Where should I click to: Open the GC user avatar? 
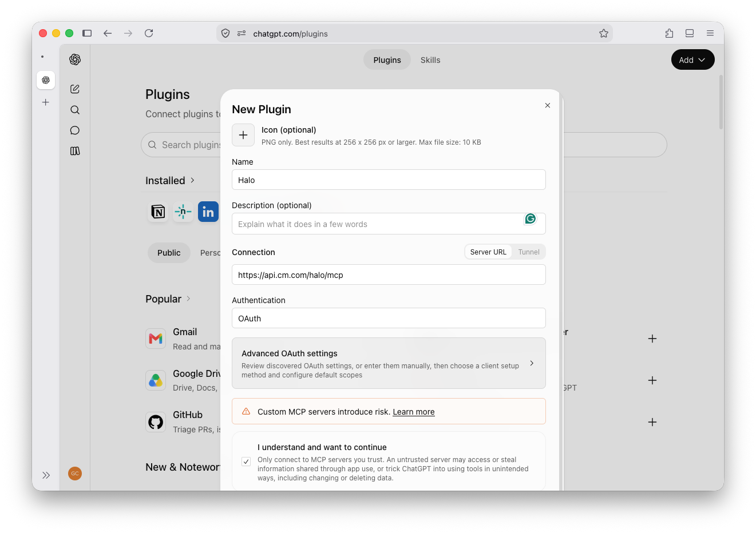point(75,474)
